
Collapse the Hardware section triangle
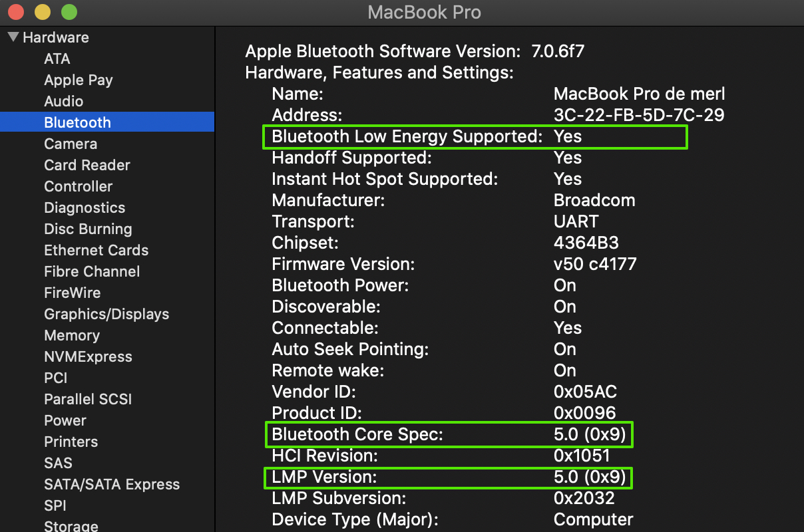[13, 37]
